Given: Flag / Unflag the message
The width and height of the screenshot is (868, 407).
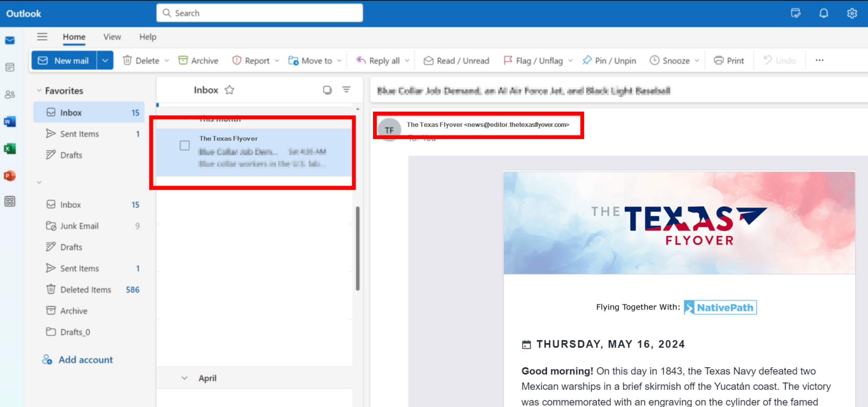Looking at the screenshot, I should 533,61.
